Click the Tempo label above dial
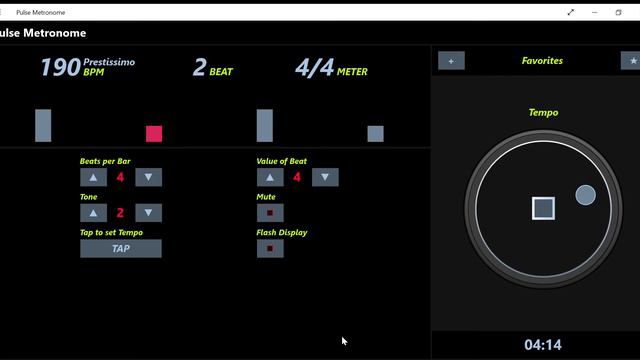The image size is (640, 360). coord(543,113)
